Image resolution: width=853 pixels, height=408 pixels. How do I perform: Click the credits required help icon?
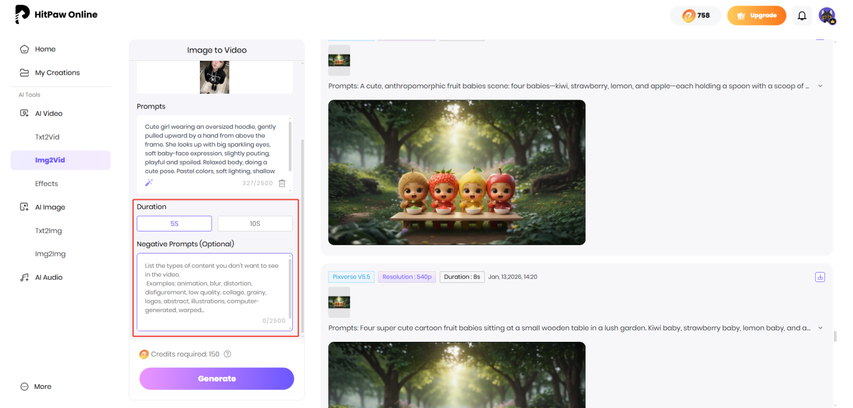coord(228,354)
